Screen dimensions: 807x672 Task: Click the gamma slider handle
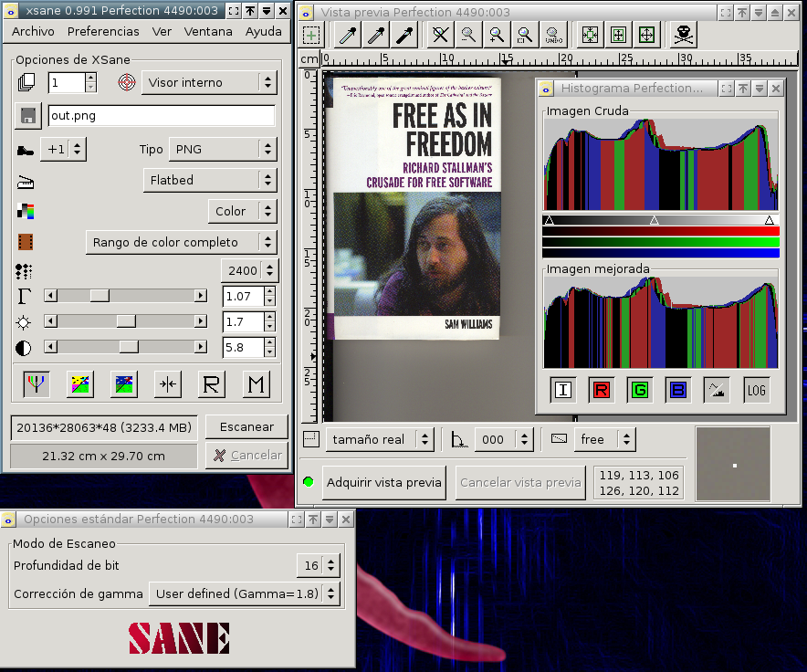pyautogui.click(x=100, y=296)
